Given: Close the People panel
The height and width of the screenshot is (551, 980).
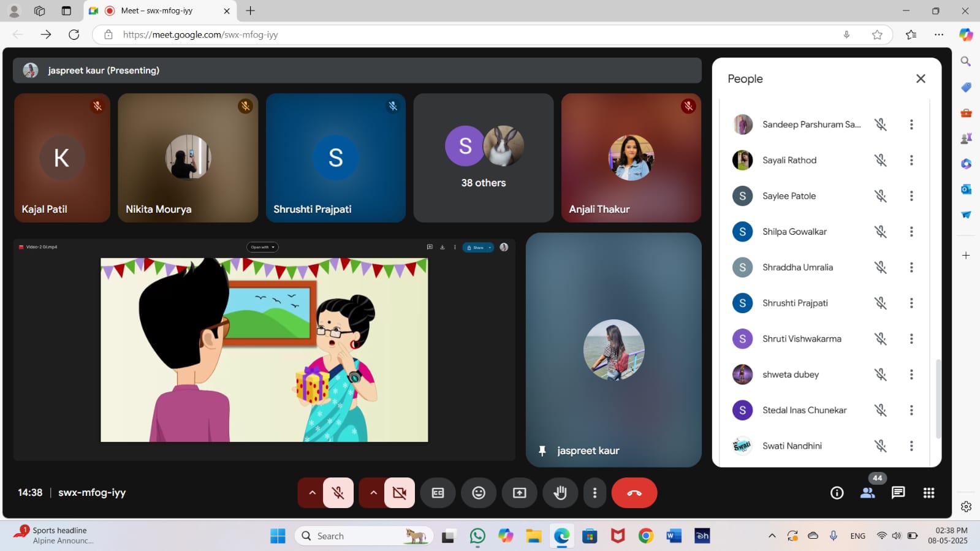Looking at the screenshot, I should pos(921,78).
